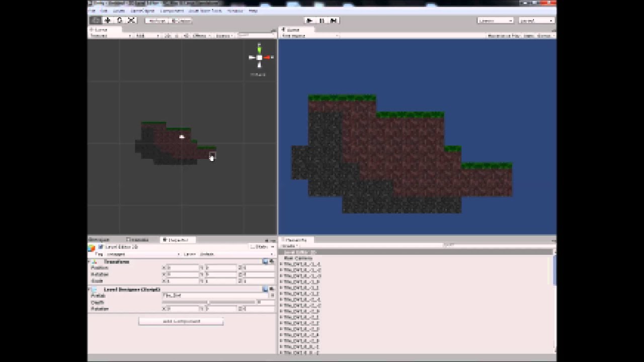Image resolution: width=644 pixels, height=362 pixels.
Task: Open the Prefab object picker circle
Action: coord(272,296)
